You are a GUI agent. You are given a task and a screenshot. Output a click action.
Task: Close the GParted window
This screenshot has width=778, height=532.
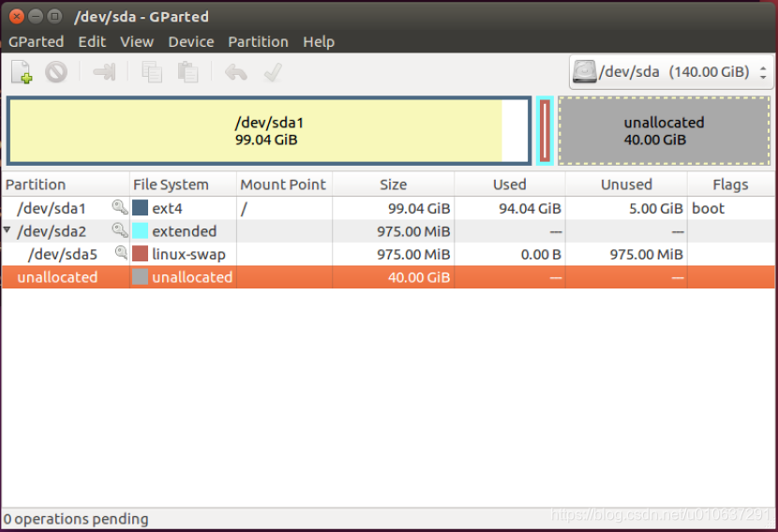point(16,16)
